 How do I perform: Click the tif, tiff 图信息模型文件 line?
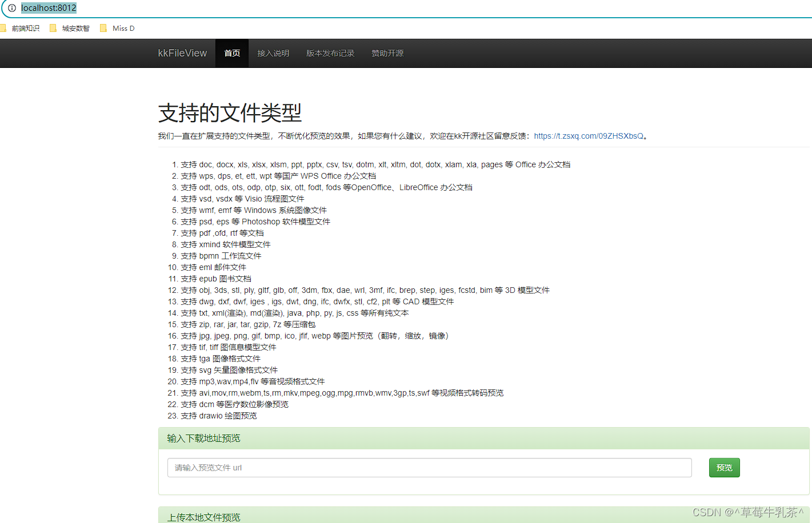229,347
